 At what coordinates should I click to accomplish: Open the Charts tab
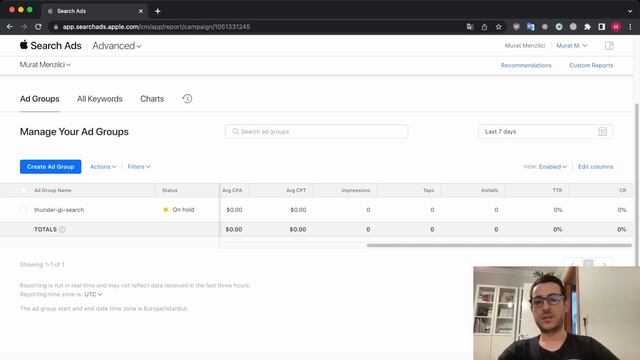tap(152, 99)
